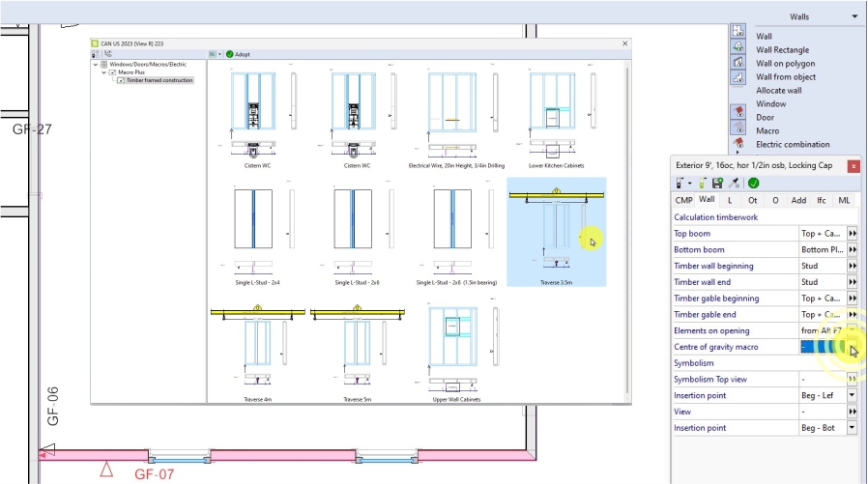Click the Wall tool icon
Image resolution: width=868 pixels, height=484 pixels.
tap(738, 36)
